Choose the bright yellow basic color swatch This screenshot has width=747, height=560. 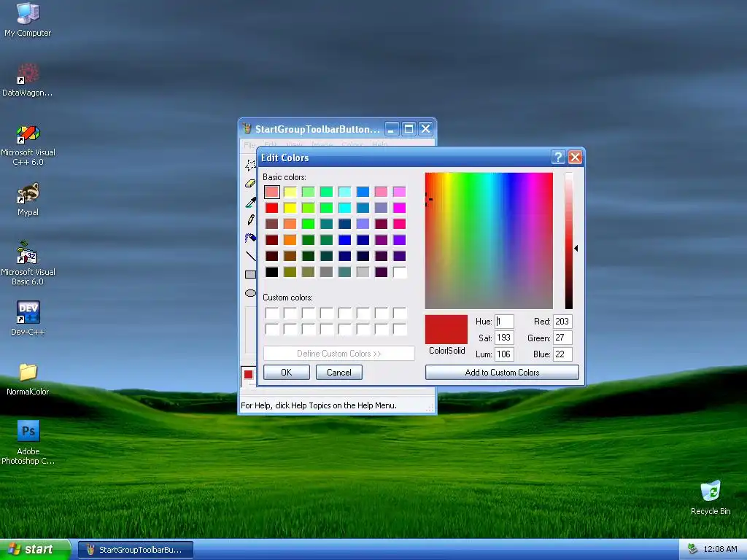tap(290, 208)
